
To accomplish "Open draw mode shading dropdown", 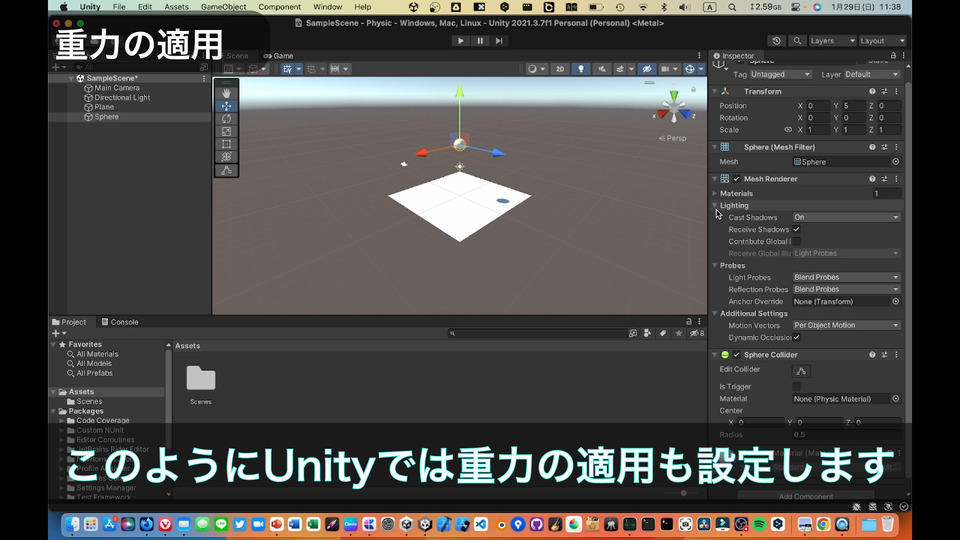I will click(x=536, y=69).
